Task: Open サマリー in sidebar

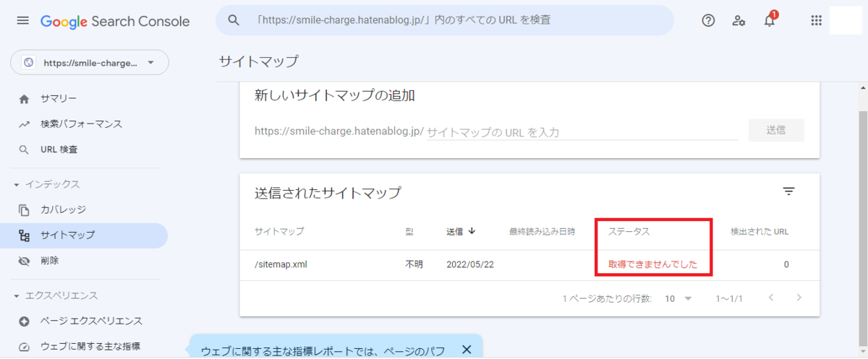Action: click(x=84, y=99)
